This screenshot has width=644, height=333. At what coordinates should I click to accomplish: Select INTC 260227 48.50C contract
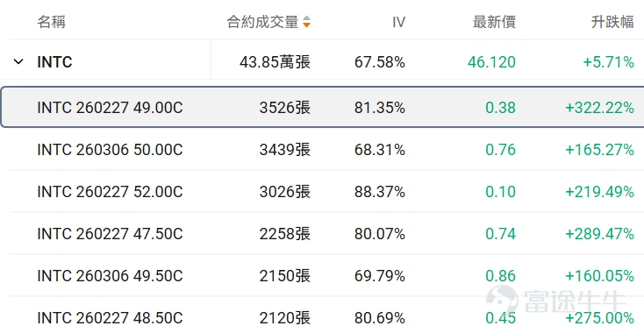(110, 318)
